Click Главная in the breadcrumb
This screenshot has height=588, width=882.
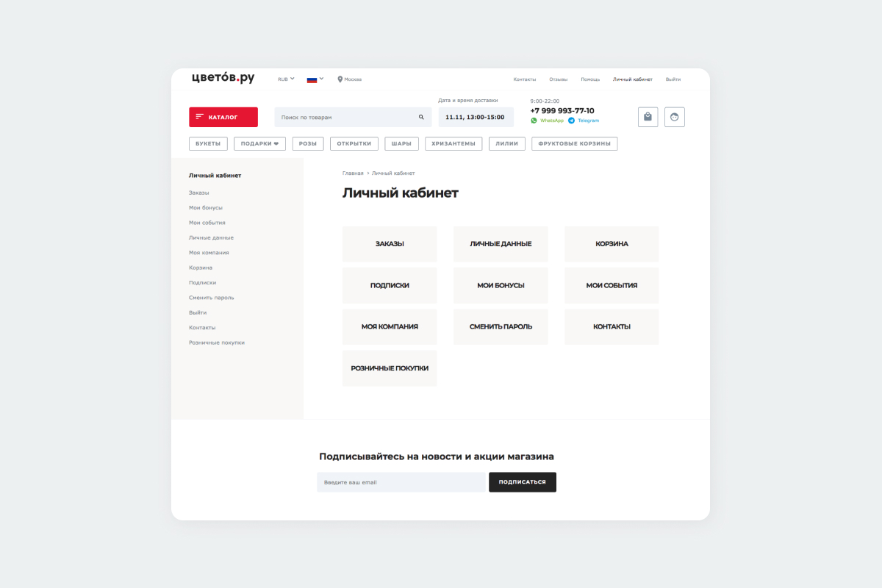[353, 173]
